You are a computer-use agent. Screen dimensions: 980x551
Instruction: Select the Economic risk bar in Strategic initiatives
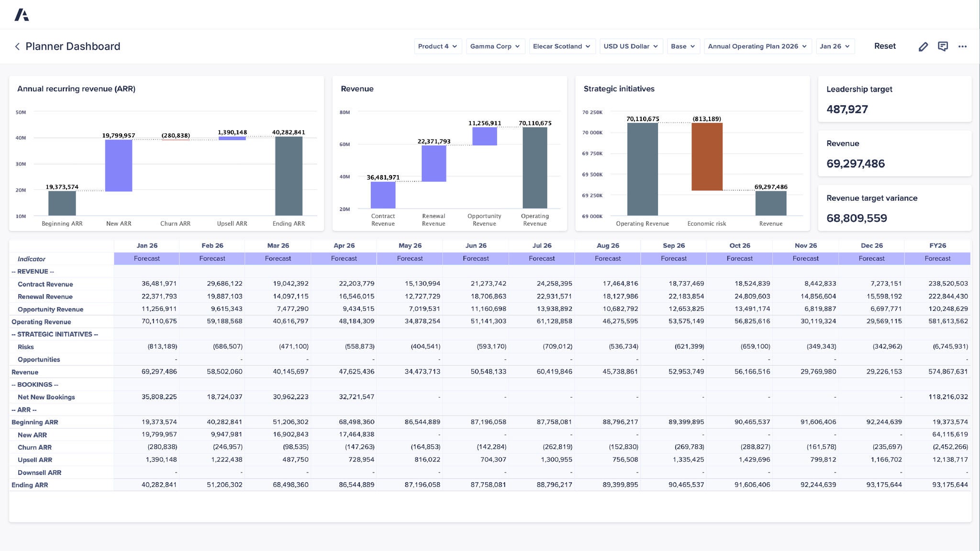click(707, 155)
